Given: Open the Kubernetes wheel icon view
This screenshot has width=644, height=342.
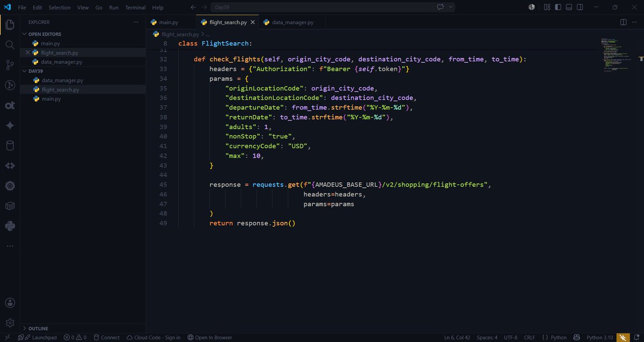Looking at the screenshot, I should click(10, 186).
